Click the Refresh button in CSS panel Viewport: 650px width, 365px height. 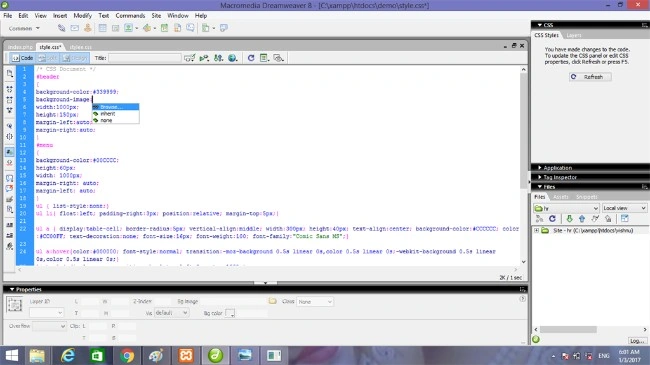590,77
